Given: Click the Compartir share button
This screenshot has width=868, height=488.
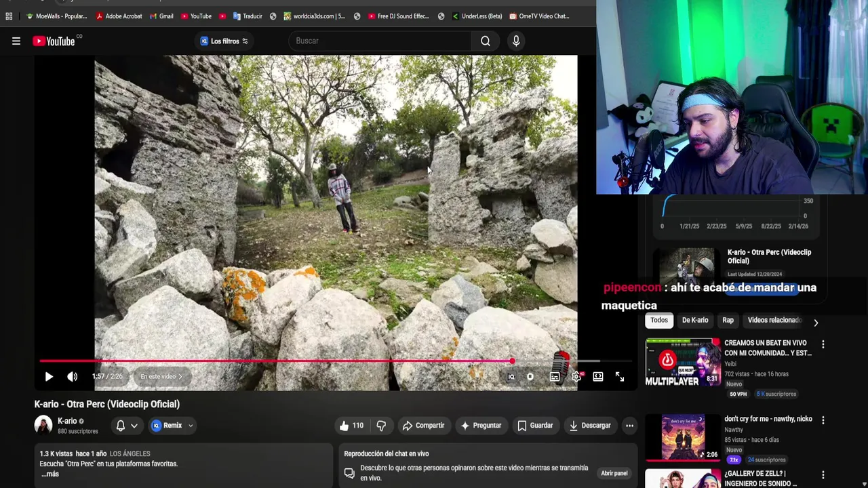Looking at the screenshot, I should click(x=423, y=426).
